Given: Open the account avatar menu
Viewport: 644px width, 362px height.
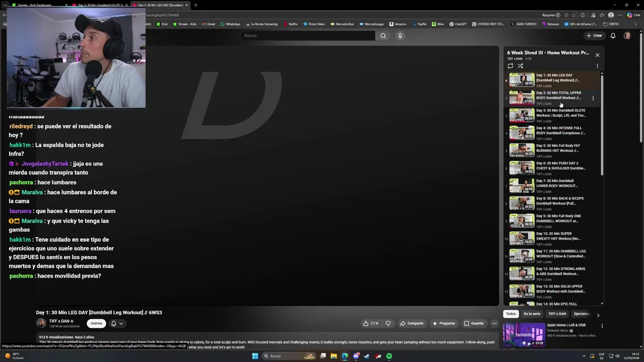Looking at the screenshot, I should (x=627, y=36).
